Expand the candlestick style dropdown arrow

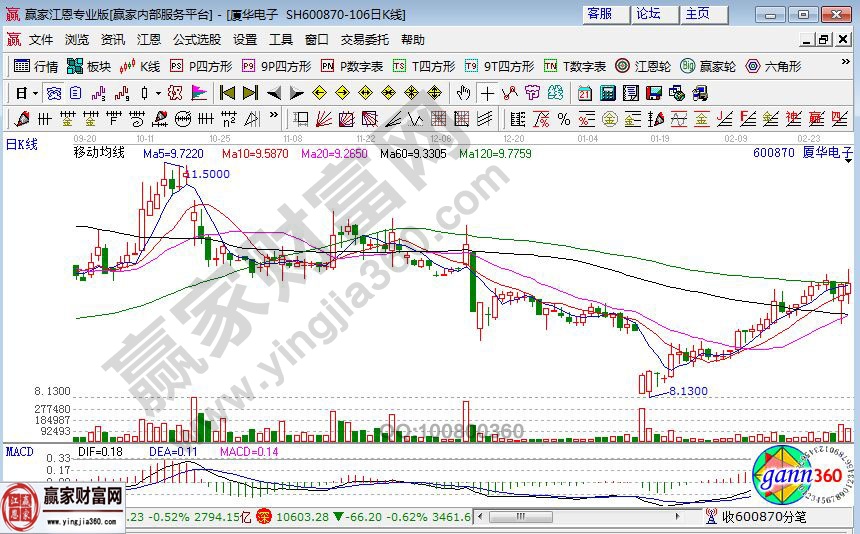(158, 93)
